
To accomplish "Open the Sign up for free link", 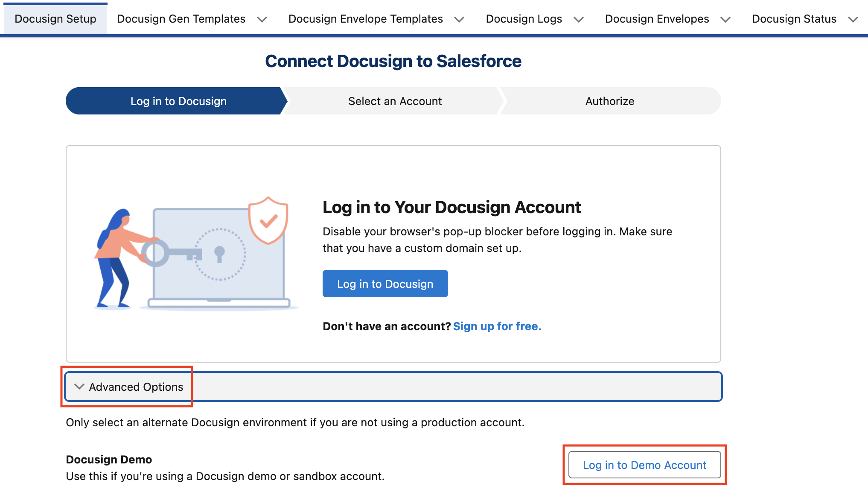I will coord(497,326).
